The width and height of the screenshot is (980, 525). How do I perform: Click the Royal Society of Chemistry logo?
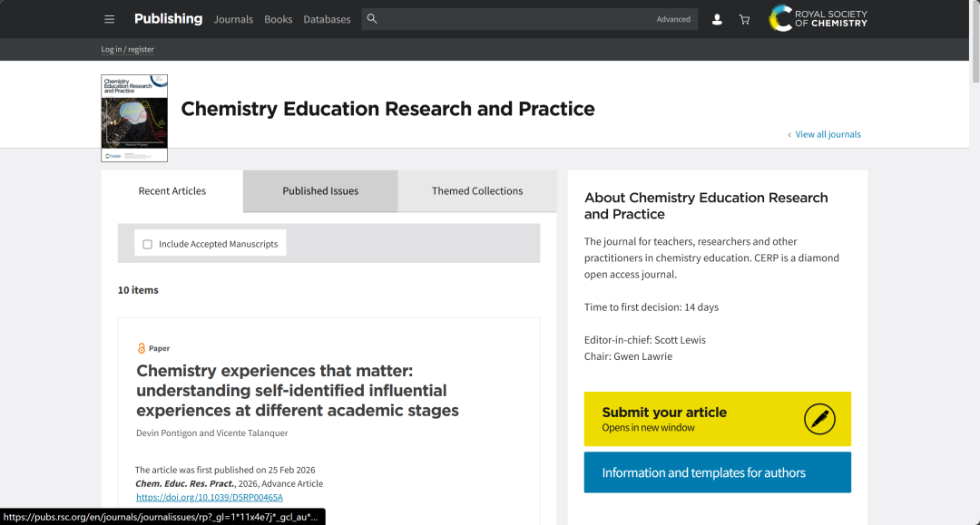click(818, 18)
